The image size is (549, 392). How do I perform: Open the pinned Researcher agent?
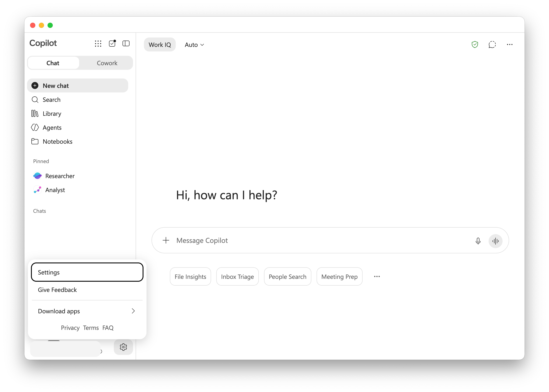(x=77, y=176)
